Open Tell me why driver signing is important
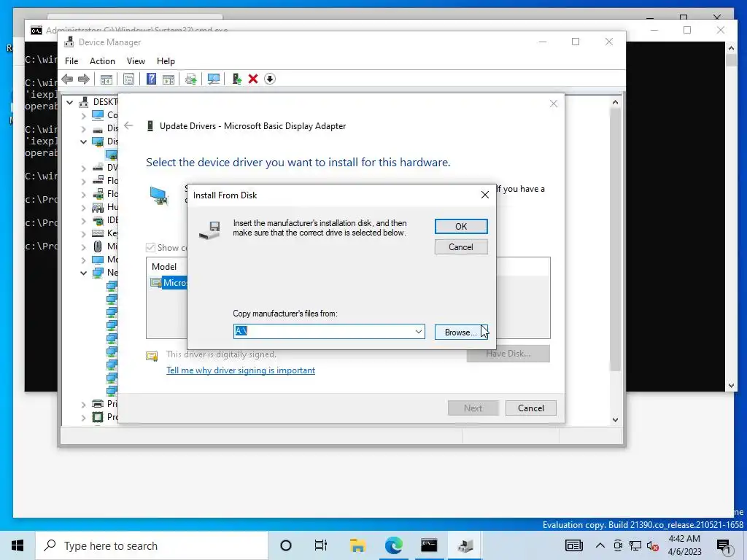Image resolution: width=747 pixels, height=560 pixels. pos(241,370)
